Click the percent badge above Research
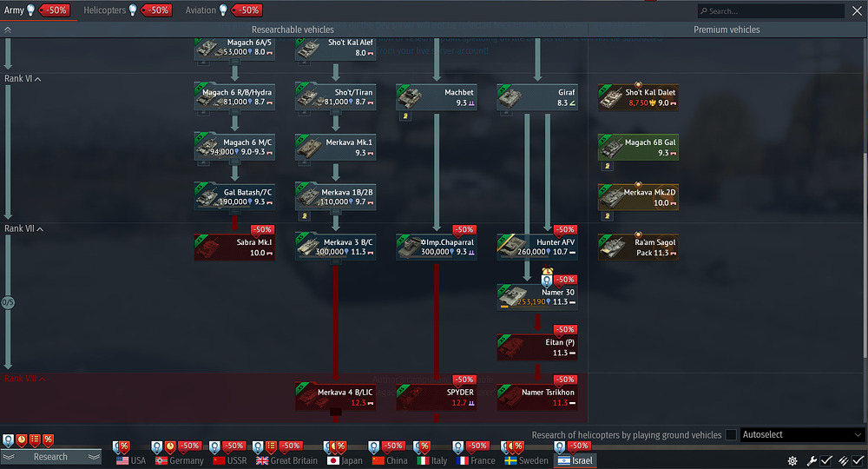868x469 pixels. click(48, 440)
